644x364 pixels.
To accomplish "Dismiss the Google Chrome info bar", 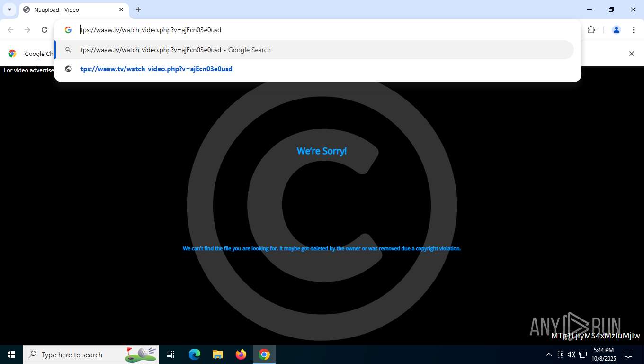I will [x=631, y=54].
